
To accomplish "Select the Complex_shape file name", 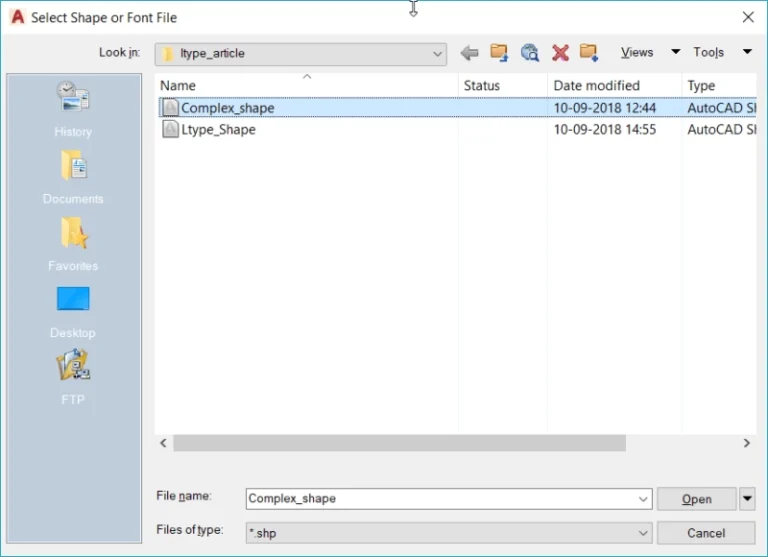I will 227,108.
